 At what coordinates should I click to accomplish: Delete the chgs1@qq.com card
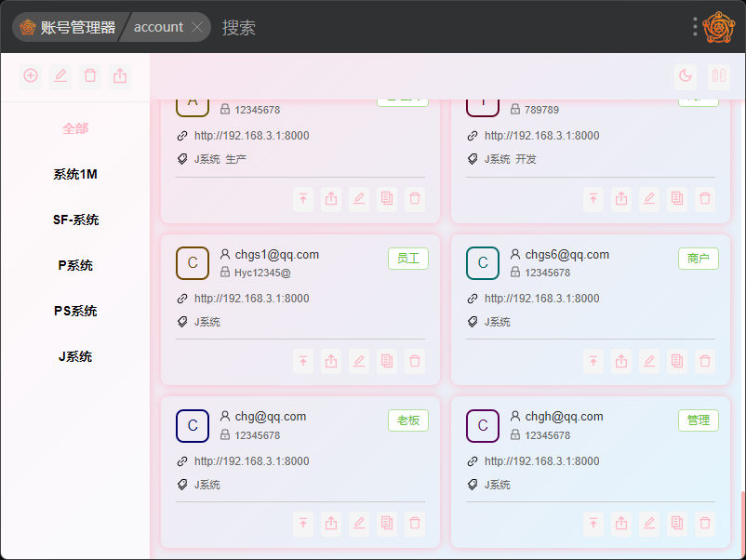(415, 361)
